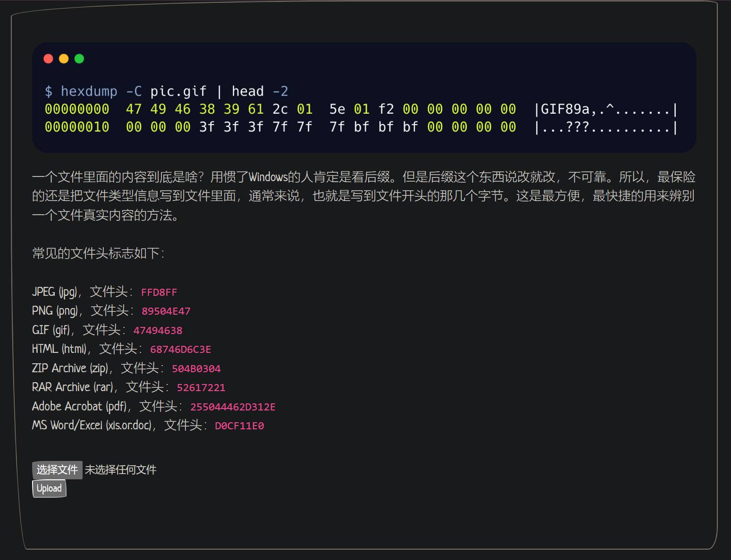The height and width of the screenshot is (560, 731).
Task: Click the yellow minimize dot on terminal window
Action: pos(64,59)
